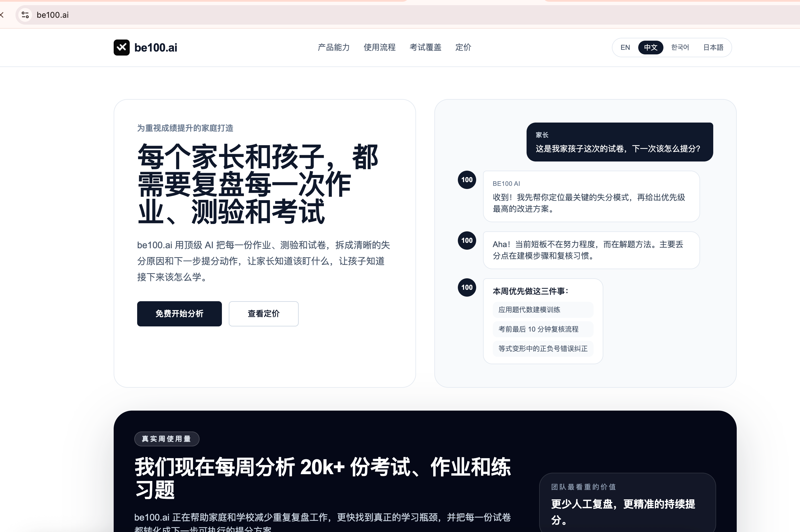Stop page loading with the X icon

[x=2, y=15]
